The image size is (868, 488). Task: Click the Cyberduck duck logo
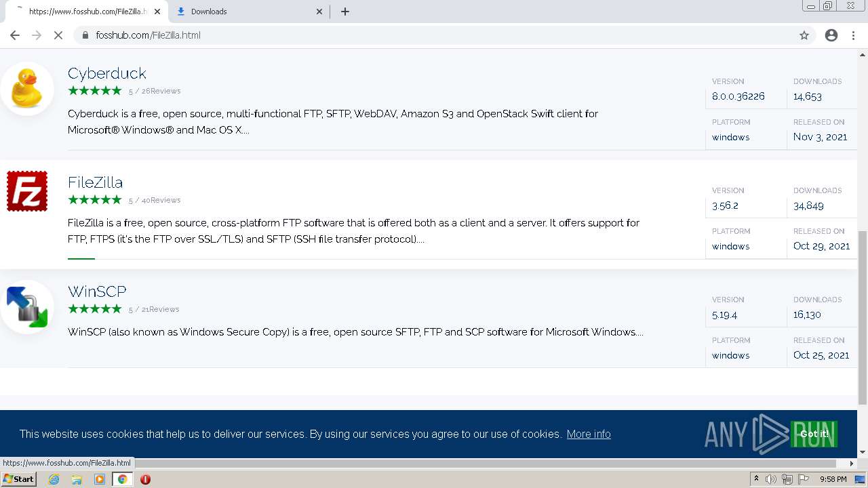point(27,88)
